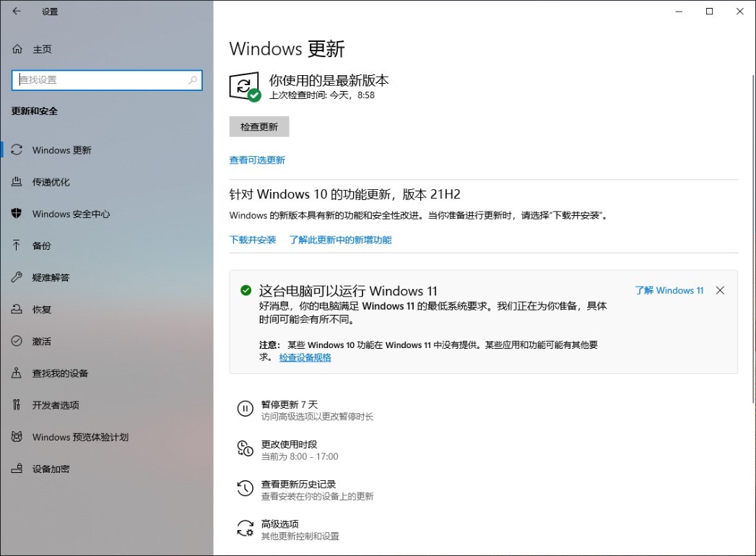Open 疑难解答 page
This screenshot has width=756, height=556.
(107, 277)
